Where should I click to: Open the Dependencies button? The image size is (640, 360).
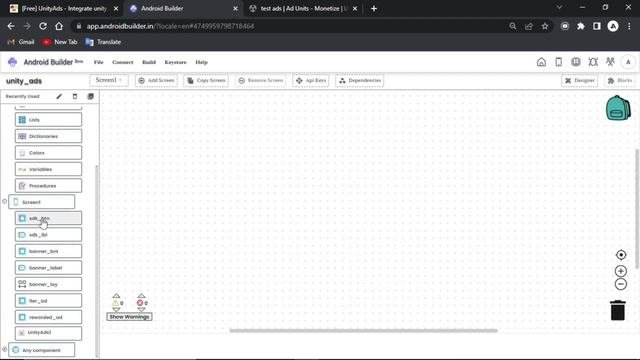pyautogui.click(x=360, y=80)
